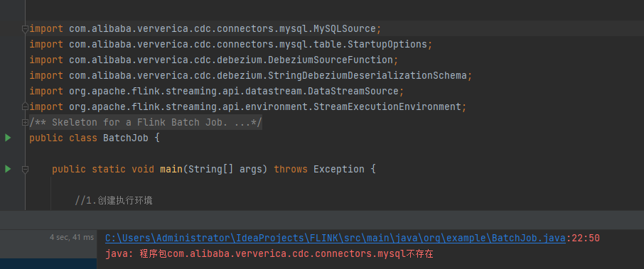The width and height of the screenshot is (644, 269).
Task: Click the end-of-imports fold marker
Action: pyautogui.click(x=25, y=107)
